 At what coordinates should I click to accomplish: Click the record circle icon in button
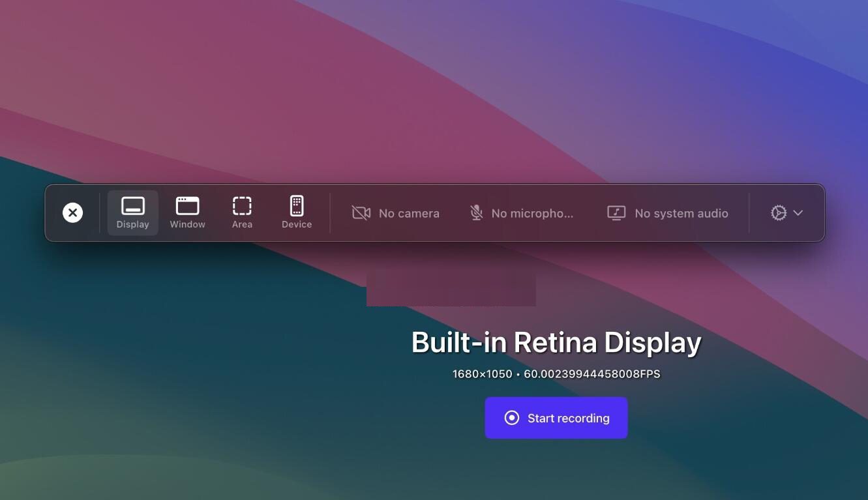tap(512, 418)
